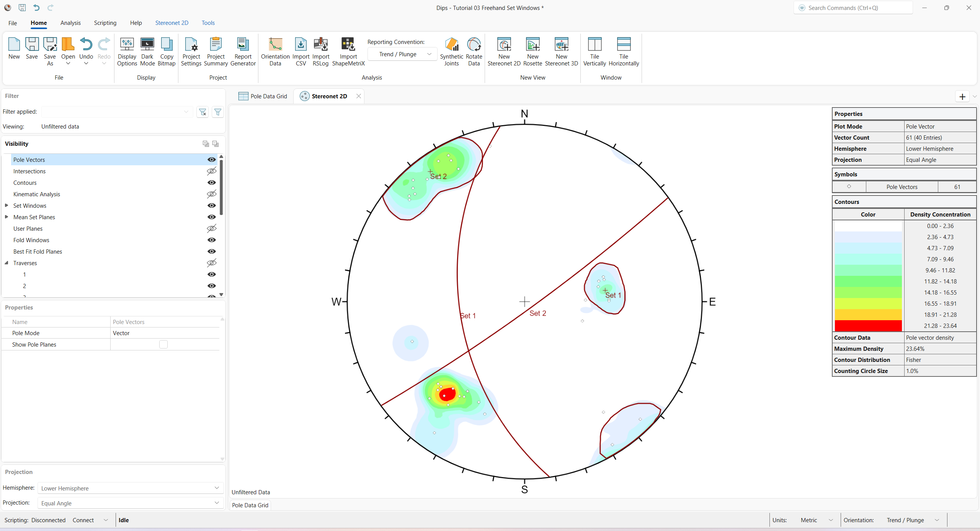This screenshot has height=531, width=980.
Task: Click the red contour color swatch
Action: point(868,326)
